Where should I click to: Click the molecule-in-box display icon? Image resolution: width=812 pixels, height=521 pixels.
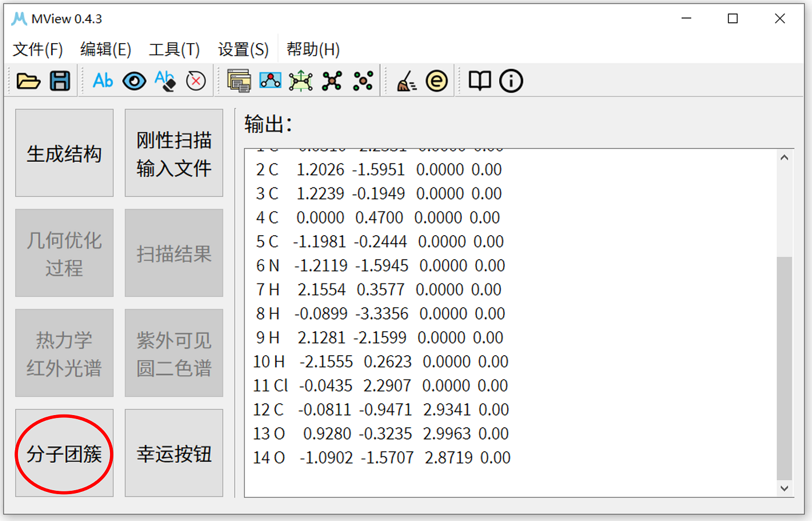[270, 81]
